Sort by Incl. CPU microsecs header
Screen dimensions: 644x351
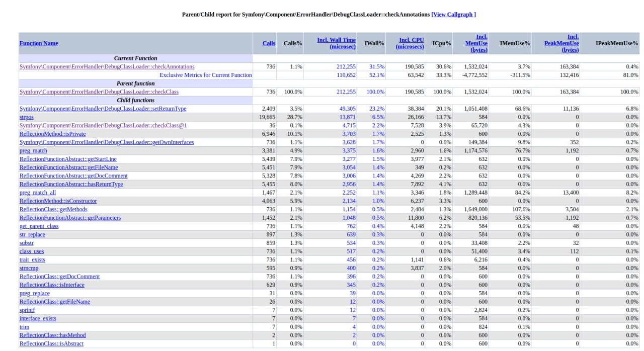[411, 43]
